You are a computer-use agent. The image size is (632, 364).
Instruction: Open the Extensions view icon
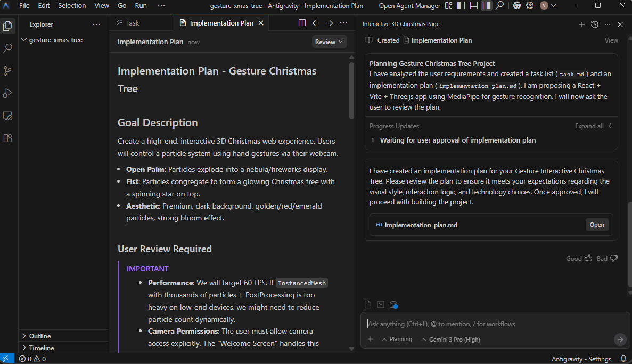click(7, 138)
